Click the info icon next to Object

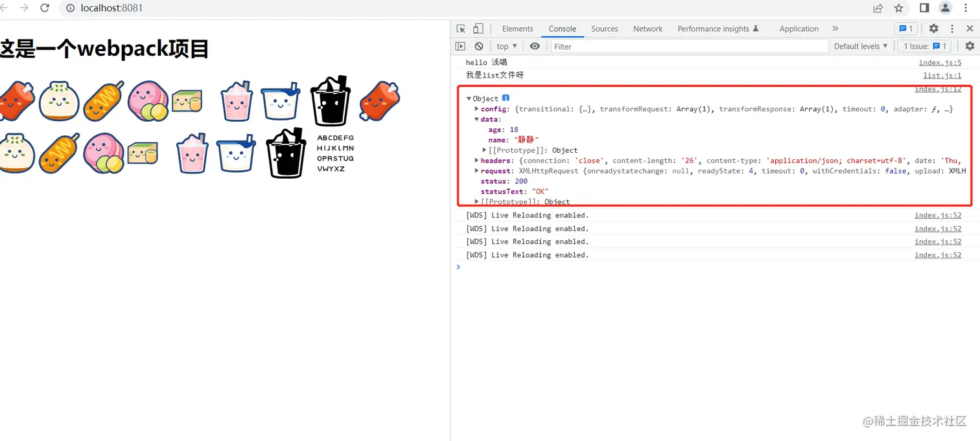[506, 98]
